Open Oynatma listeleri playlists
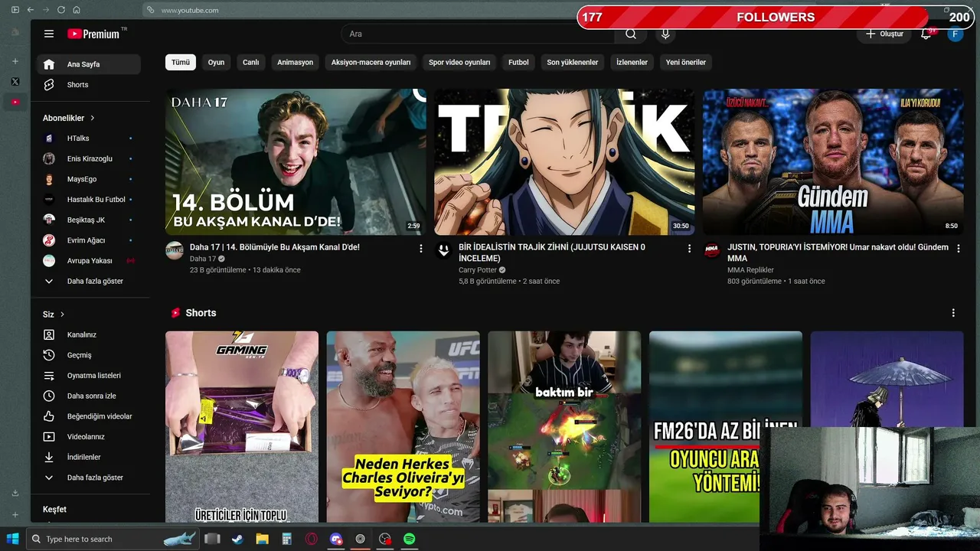 point(89,376)
